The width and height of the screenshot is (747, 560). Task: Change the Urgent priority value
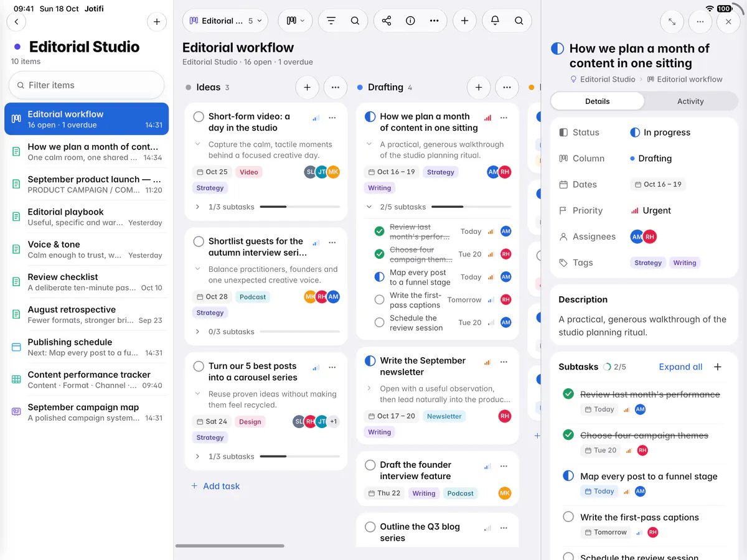651,211
